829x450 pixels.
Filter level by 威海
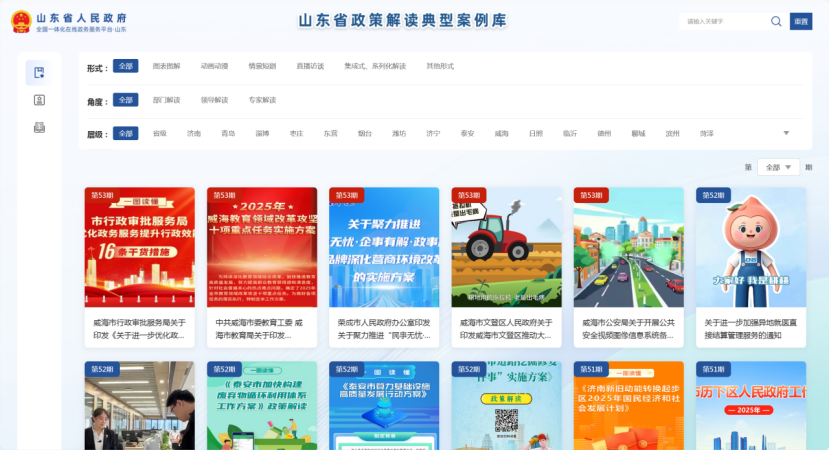(x=501, y=134)
